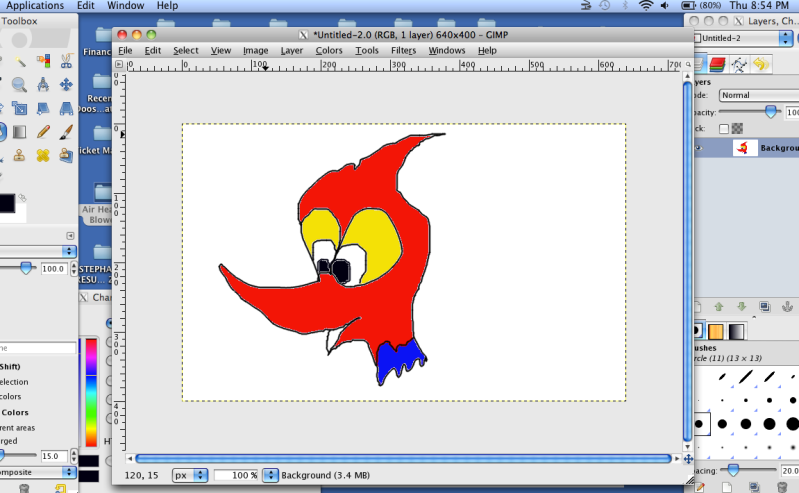Adjust the layer Opacity slider

770,111
